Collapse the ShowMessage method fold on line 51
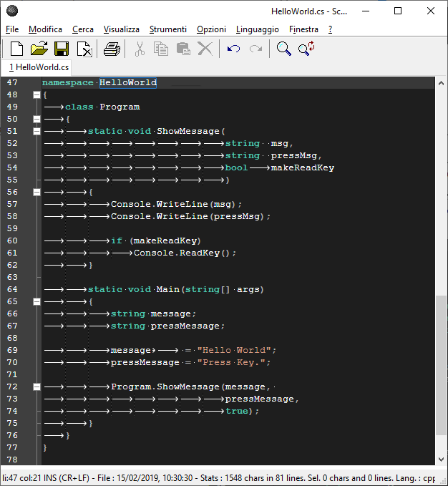The image size is (448, 486). point(36,131)
